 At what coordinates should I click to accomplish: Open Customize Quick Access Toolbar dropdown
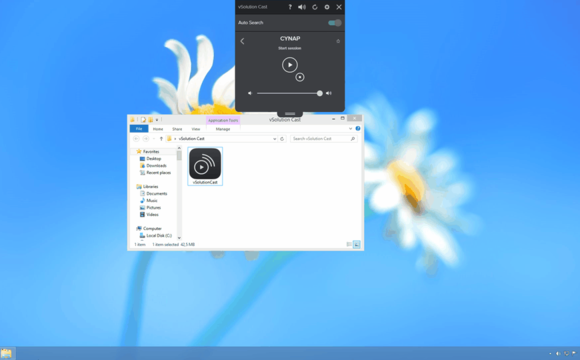(157, 120)
